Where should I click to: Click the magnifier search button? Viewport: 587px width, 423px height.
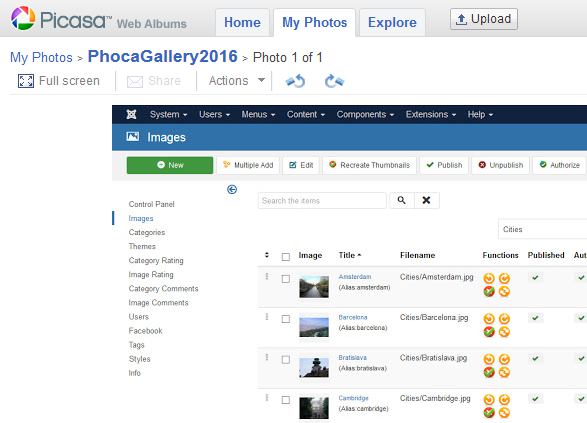[402, 201]
